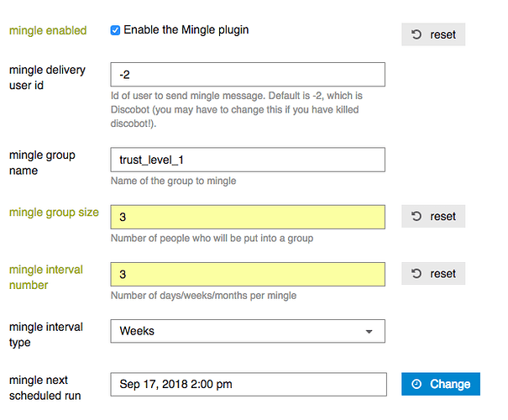Click the highlighted mingle interval number field

tap(248, 274)
